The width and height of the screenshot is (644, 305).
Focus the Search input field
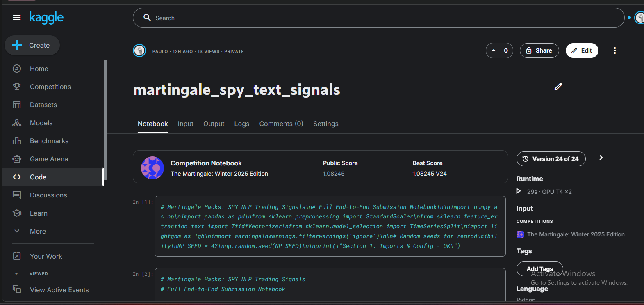[x=378, y=18]
